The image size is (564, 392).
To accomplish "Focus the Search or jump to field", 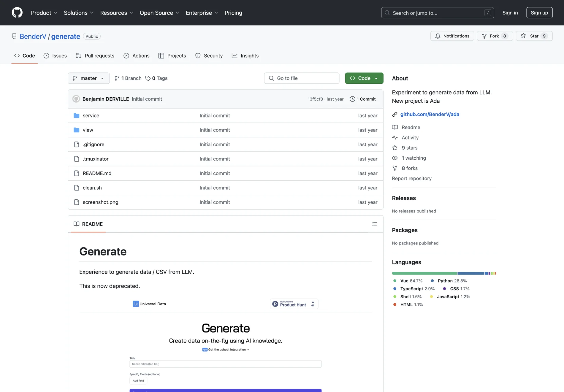I will click(437, 13).
